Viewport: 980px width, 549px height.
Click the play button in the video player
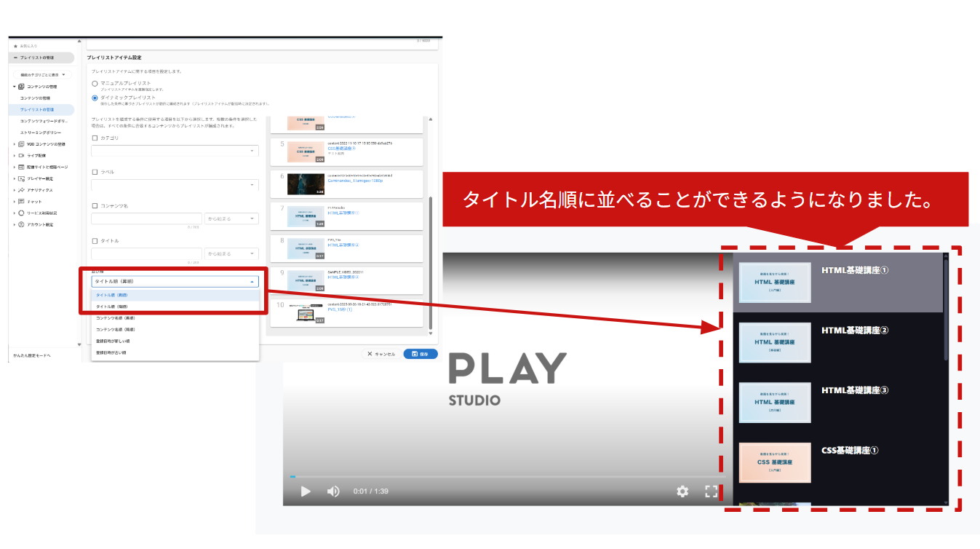coord(306,491)
